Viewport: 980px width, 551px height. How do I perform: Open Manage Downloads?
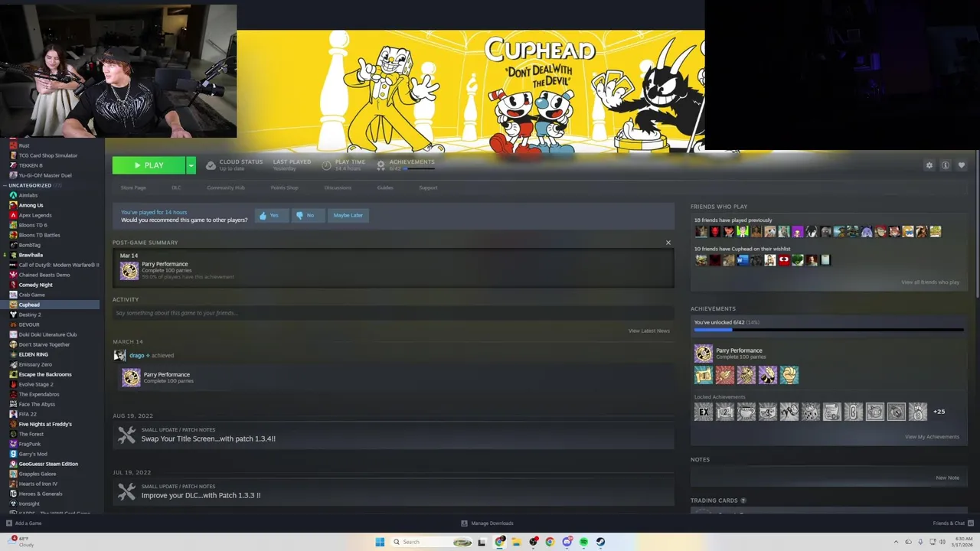coord(487,523)
